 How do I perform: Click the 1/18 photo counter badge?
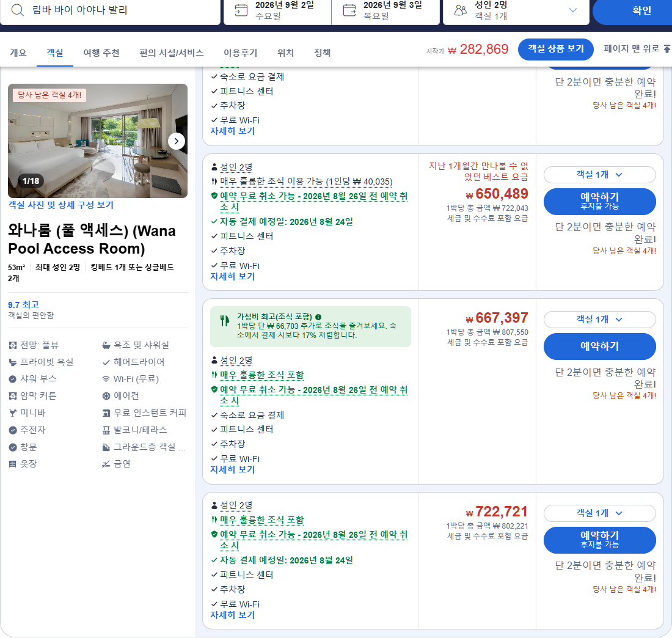tap(31, 181)
